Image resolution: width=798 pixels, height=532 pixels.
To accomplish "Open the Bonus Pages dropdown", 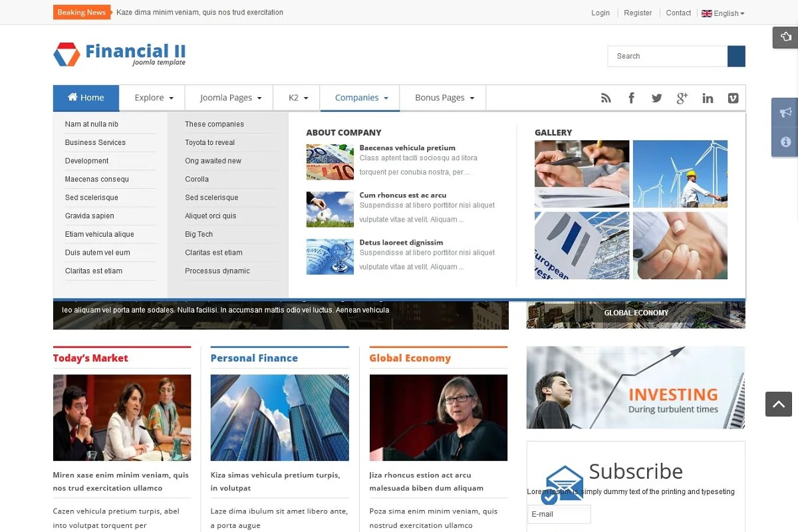I will click(444, 98).
